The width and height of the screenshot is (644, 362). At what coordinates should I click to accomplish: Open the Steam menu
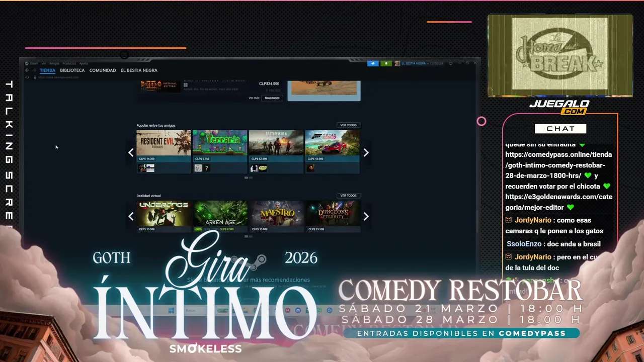[x=34, y=63]
